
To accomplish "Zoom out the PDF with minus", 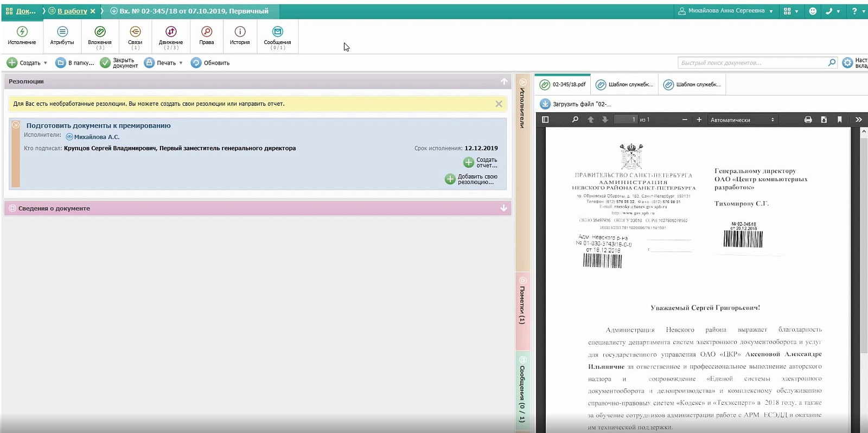I will (685, 119).
